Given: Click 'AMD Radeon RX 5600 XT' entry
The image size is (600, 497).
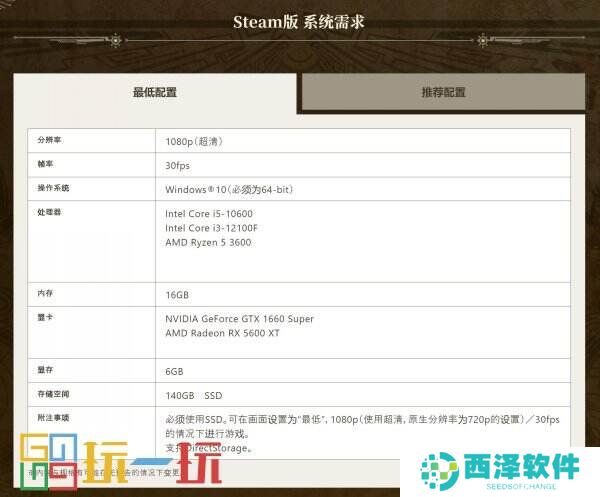Looking at the screenshot, I should tap(222, 333).
